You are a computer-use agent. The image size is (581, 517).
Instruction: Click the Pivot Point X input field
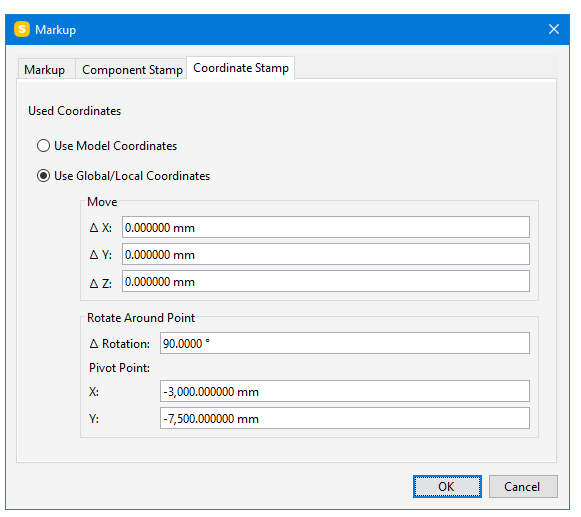(x=345, y=391)
